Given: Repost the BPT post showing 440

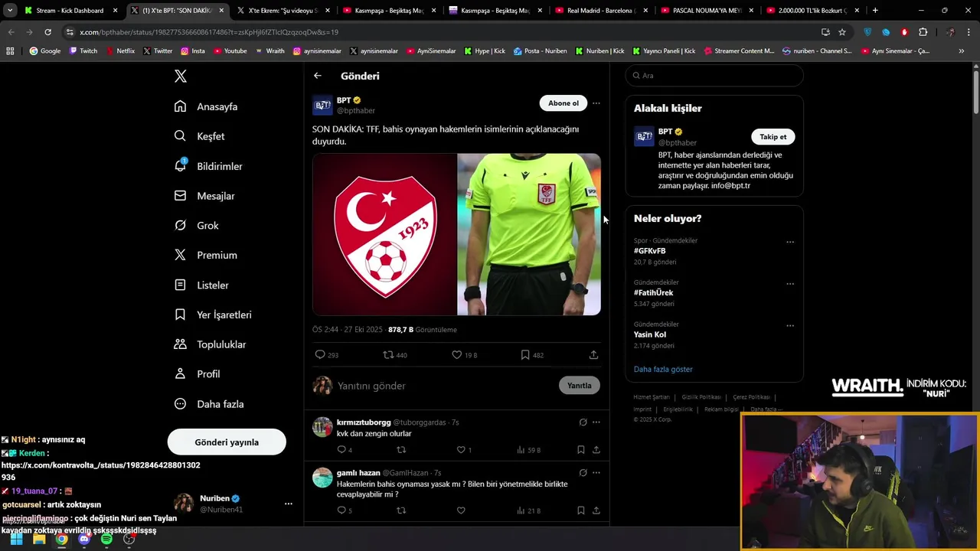Looking at the screenshot, I should point(395,355).
